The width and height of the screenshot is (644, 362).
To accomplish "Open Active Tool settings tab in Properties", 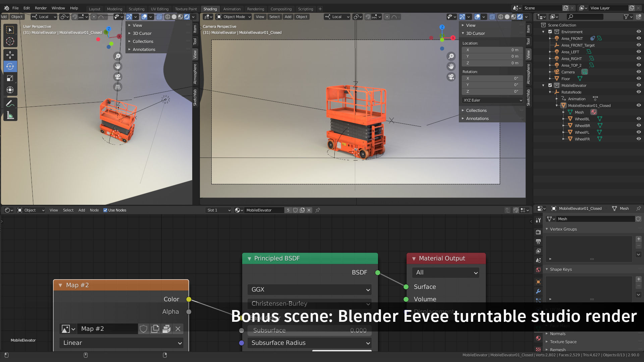I will pyautogui.click(x=538, y=220).
